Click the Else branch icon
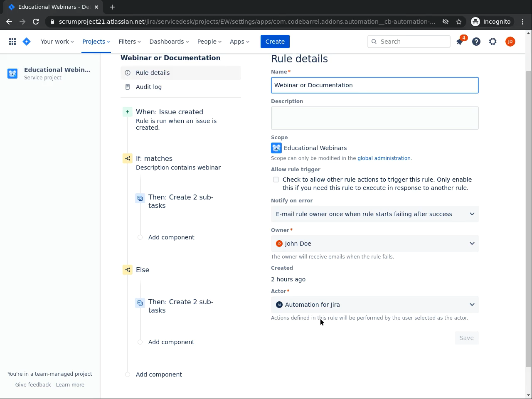Image resolution: width=532 pixels, height=399 pixels. 128,270
